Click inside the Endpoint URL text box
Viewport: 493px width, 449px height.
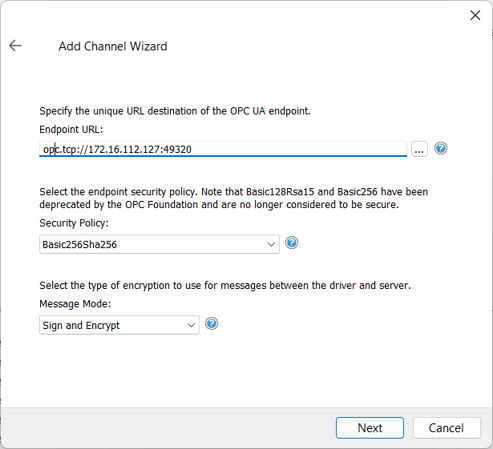(x=223, y=149)
